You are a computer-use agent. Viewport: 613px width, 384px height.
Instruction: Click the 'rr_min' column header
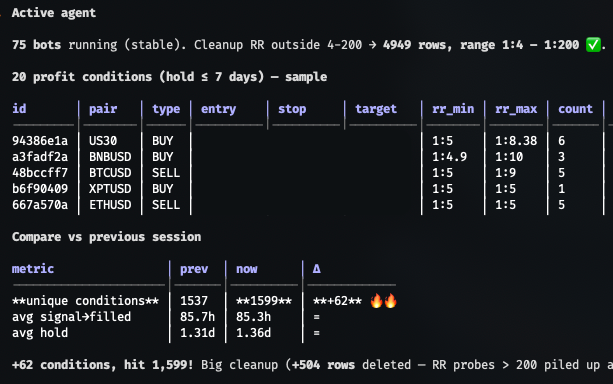tap(453, 109)
